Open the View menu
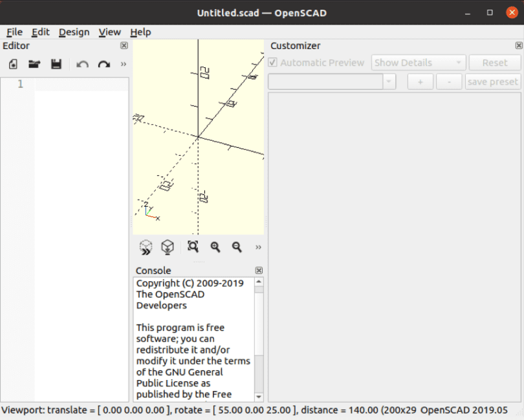524x420 pixels. pyautogui.click(x=109, y=32)
